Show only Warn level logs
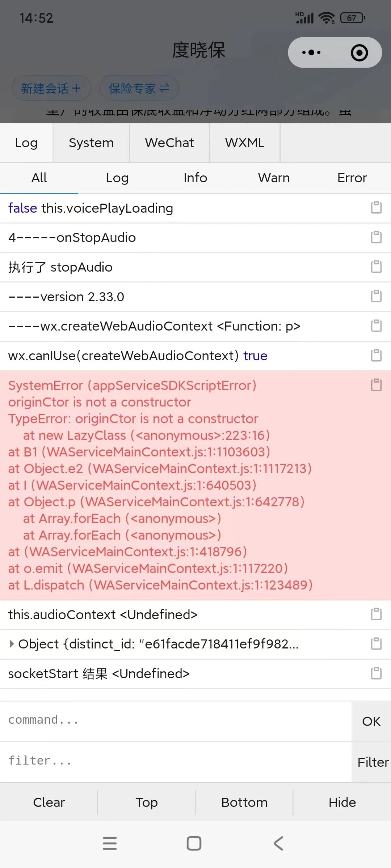The height and width of the screenshot is (868, 391). (x=274, y=178)
